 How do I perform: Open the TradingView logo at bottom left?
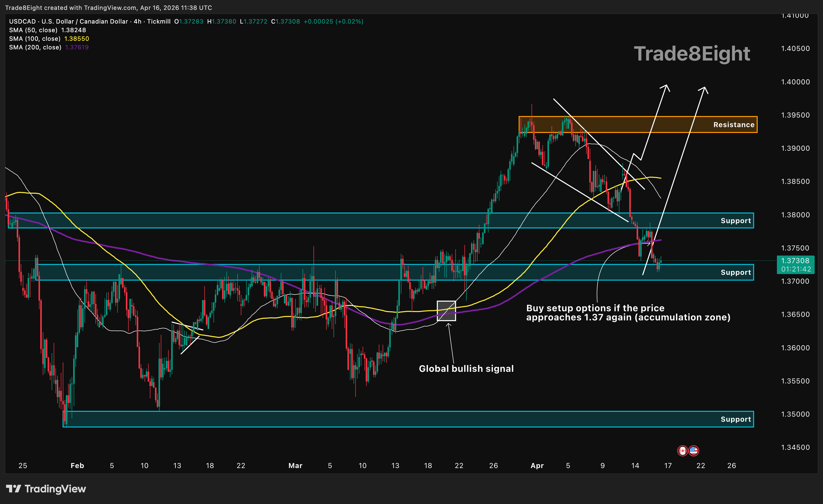coord(46,489)
